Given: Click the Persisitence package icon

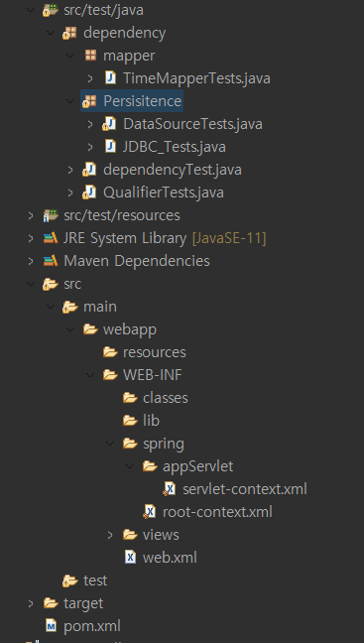Looking at the screenshot, I should coord(90,101).
